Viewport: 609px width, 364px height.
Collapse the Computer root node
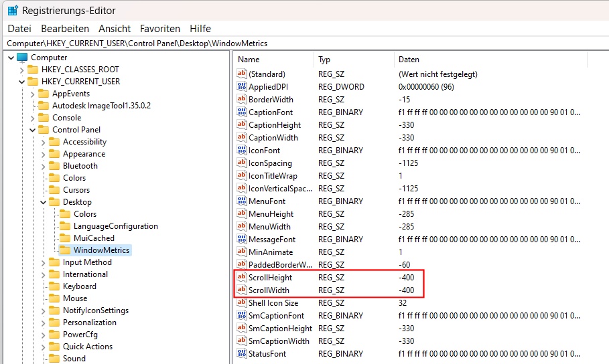pyautogui.click(x=11, y=58)
